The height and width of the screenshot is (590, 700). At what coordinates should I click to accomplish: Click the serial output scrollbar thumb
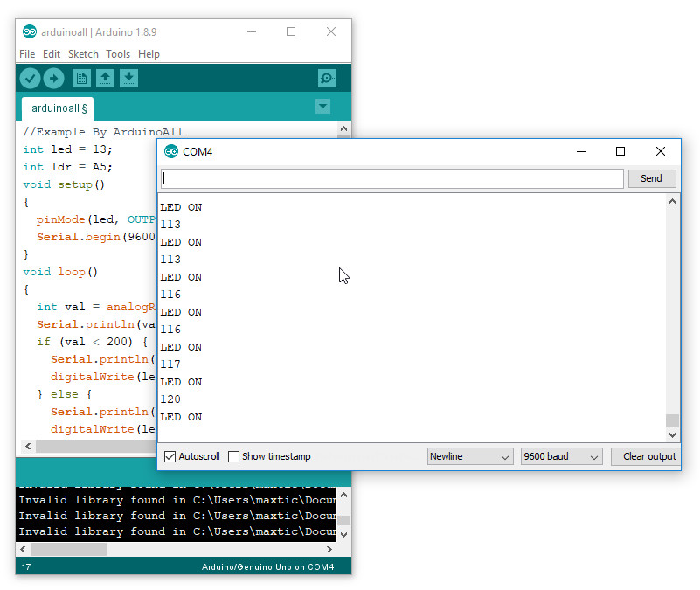(672, 420)
